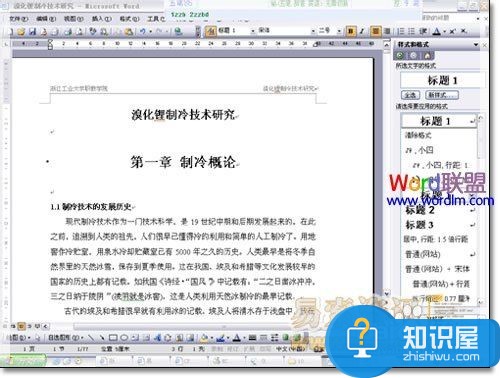This screenshot has width=500, height=378.
Task: Select the Line drawing tool
Action: [91, 338]
